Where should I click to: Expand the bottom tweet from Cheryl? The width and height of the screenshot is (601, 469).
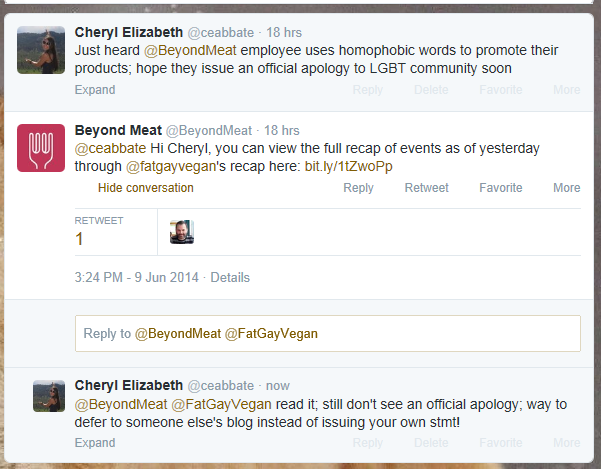[x=95, y=443]
